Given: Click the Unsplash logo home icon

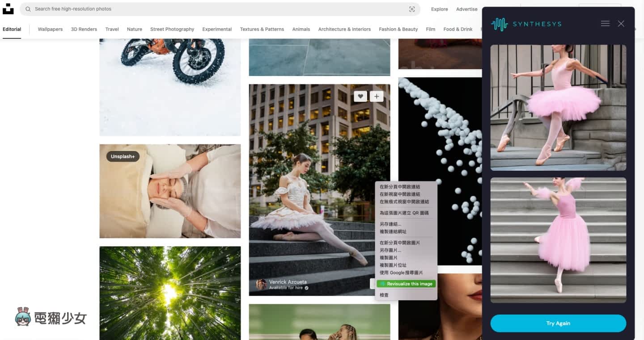Looking at the screenshot, I should coord(8,9).
